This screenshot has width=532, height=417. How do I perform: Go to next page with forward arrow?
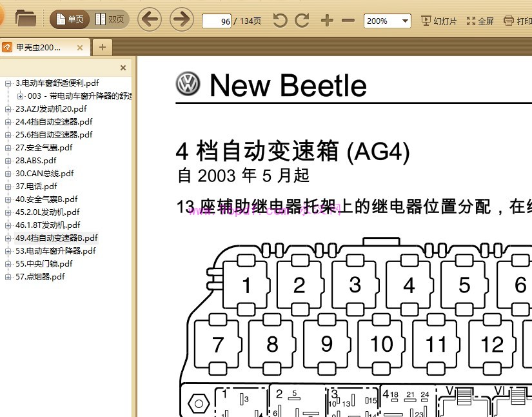[181, 19]
